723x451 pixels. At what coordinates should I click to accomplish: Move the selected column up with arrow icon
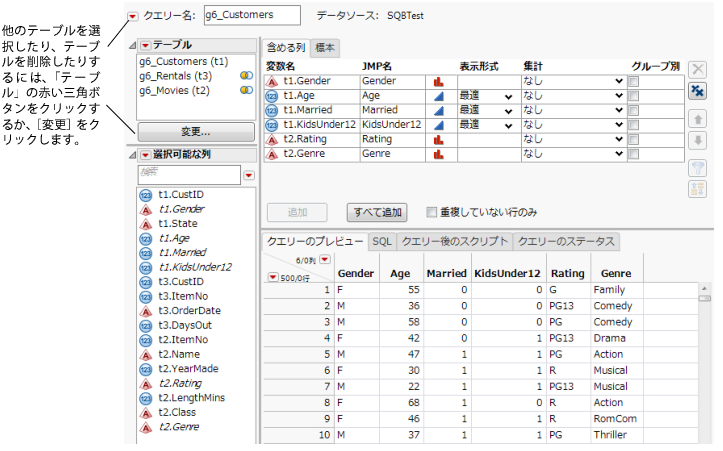pos(698,119)
